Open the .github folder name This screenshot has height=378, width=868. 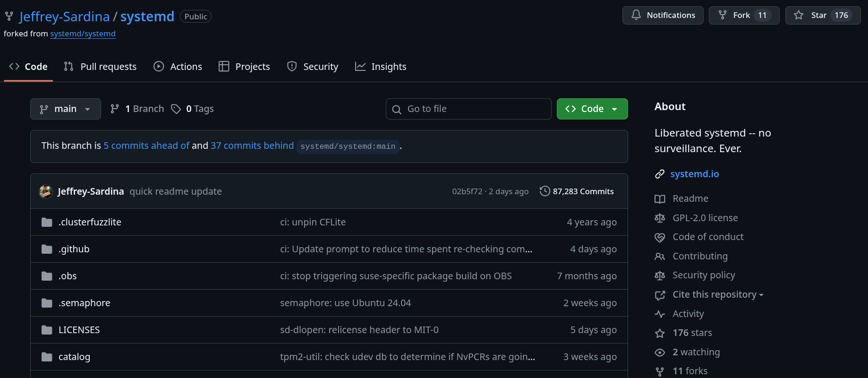(74, 249)
